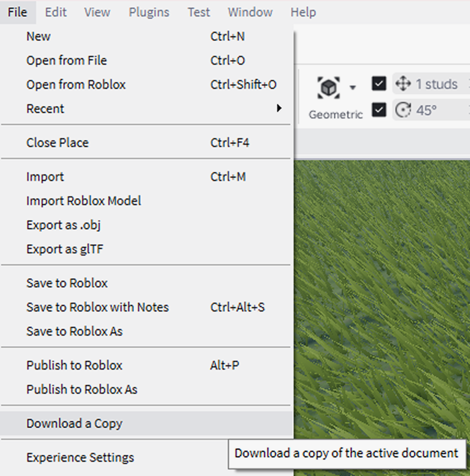Image resolution: width=470 pixels, height=476 pixels.
Task: Open the Plugins menu
Action: [x=149, y=12]
